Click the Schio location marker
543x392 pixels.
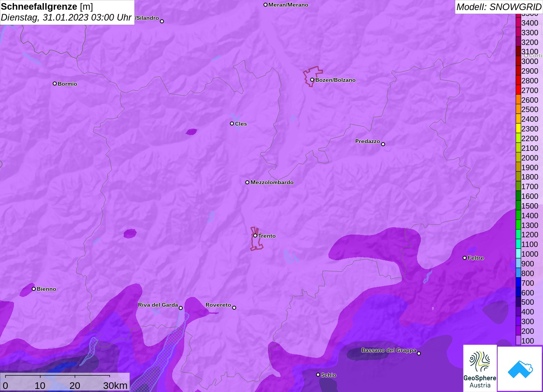(318, 375)
